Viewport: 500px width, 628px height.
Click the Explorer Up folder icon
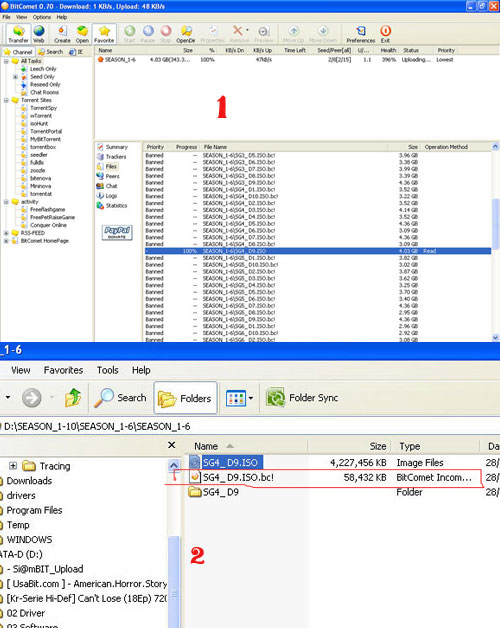[x=73, y=398]
